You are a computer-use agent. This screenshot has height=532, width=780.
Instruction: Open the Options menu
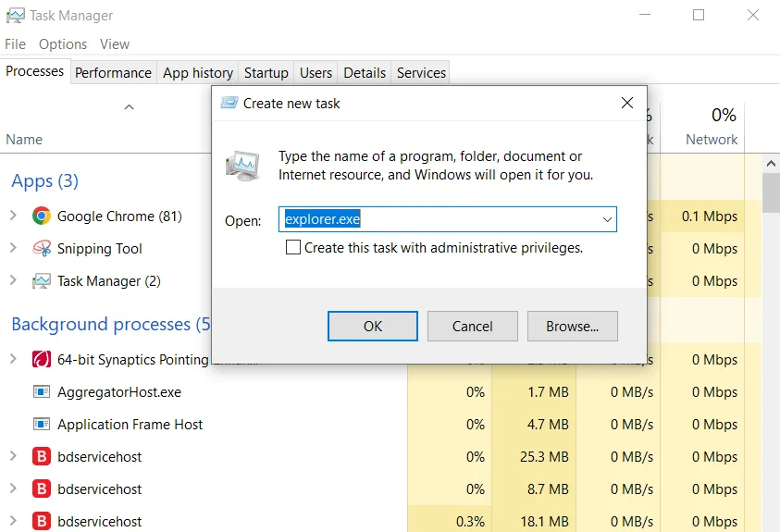63,44
